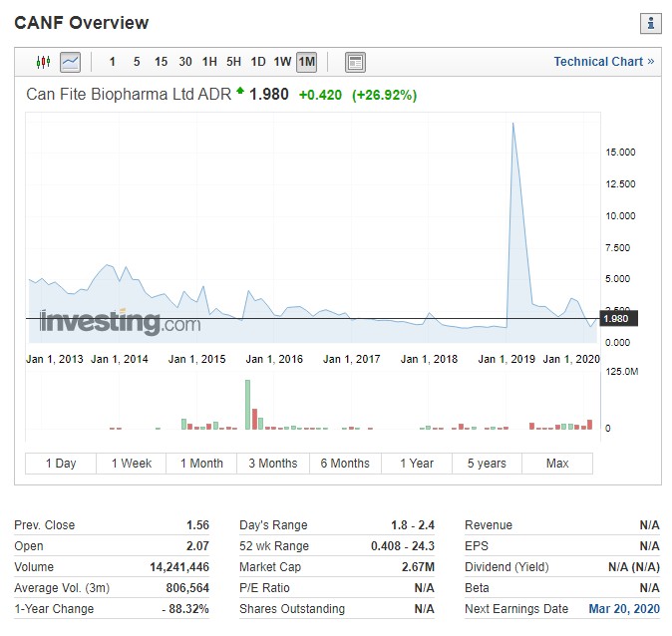This screenshot has height=636, width=672.
Task: Choose the 5H interval
Action: tap(234, 62)
